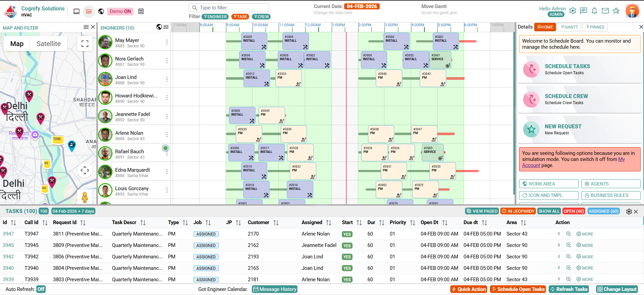Switch to the GANTT details tab
644x295 pixels.
point(569,27)
